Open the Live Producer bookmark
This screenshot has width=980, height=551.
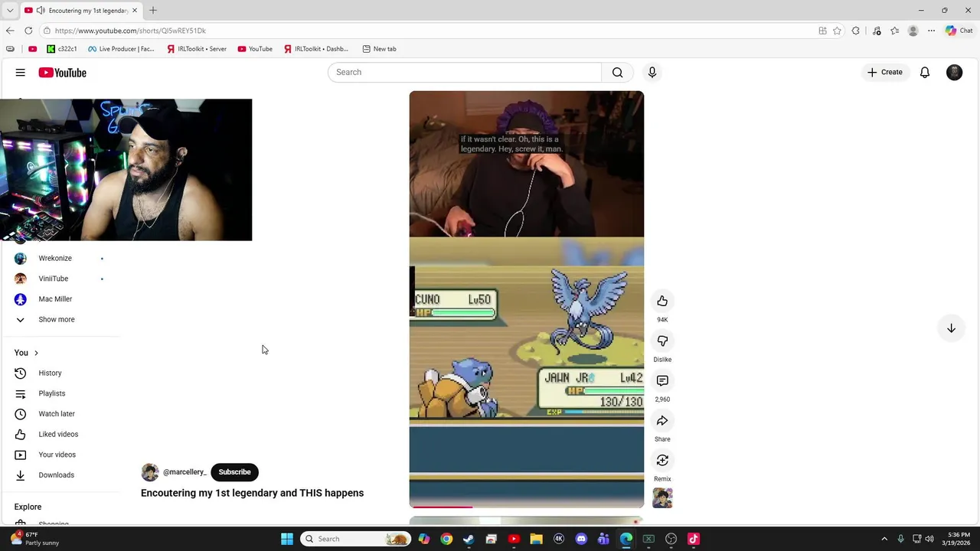pyautogui.click(x=121, y=49)
